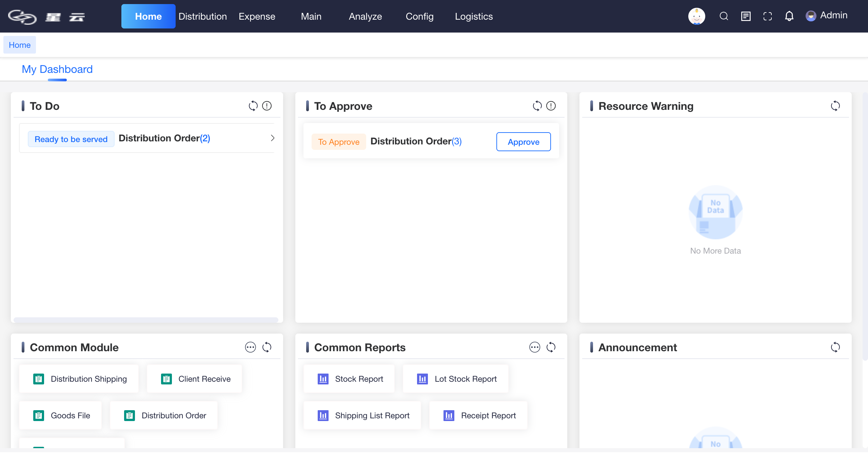This screenshot has width=868, height=459.
Task: Open more options in Common Reports
Action: pyautogui.click(x=534, y=347)
